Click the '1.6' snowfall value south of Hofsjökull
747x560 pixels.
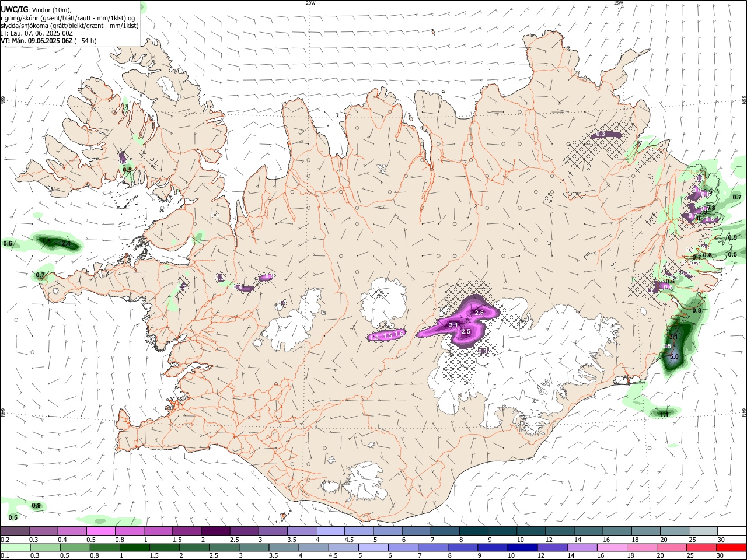[399, 334]
